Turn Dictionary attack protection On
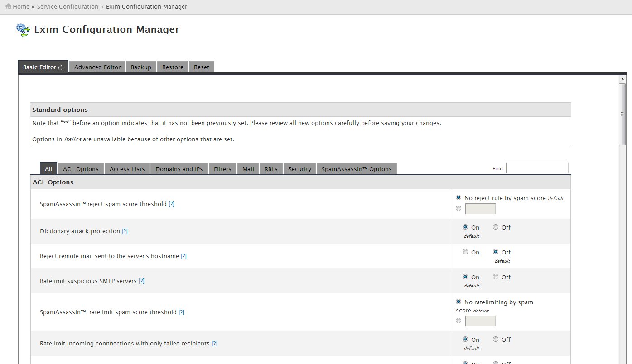632x364 pixels. pyautogui.click(x=465, y=227)
